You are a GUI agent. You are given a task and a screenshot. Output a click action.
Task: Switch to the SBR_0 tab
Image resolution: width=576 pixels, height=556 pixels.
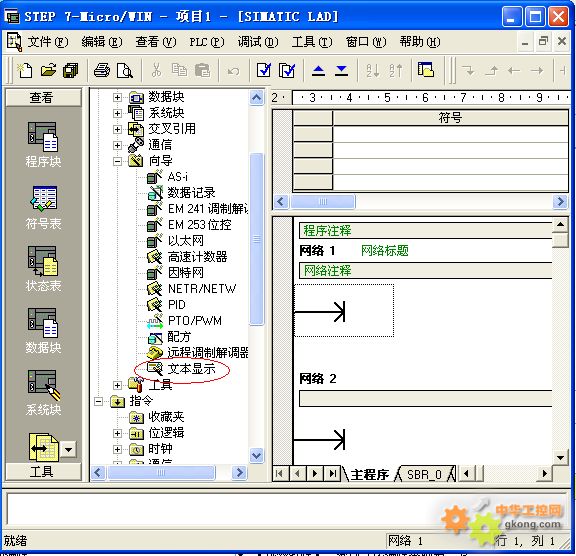click(x=424, y=474)
